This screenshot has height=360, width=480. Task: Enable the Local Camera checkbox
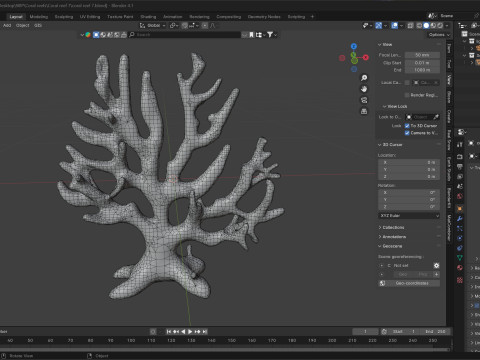pyautogui.click(x=407, y=82)
